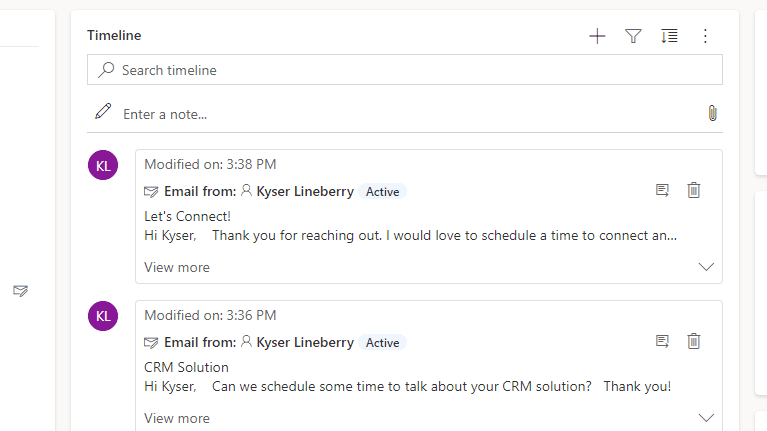Click the Search timeline field
The width and height of the screenshot is (767, 431).
[x=405, y=70]
